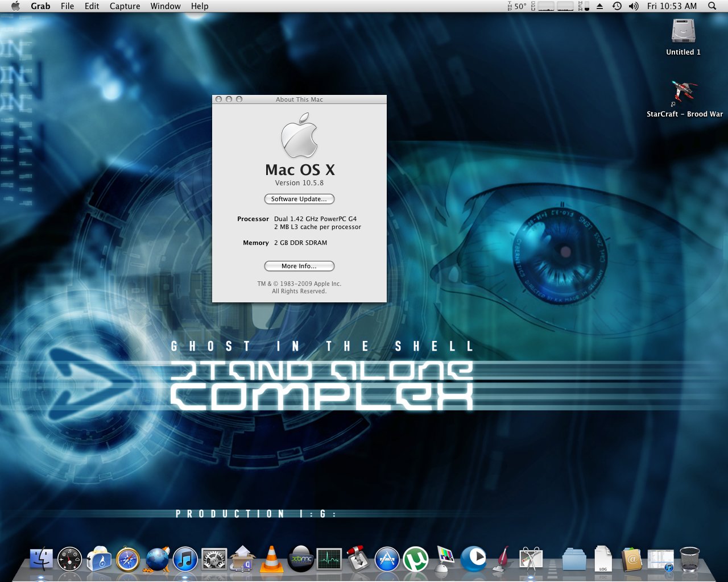
Task: Open the Dashboard gauge icon in dock
Action: tap(70, 560)
